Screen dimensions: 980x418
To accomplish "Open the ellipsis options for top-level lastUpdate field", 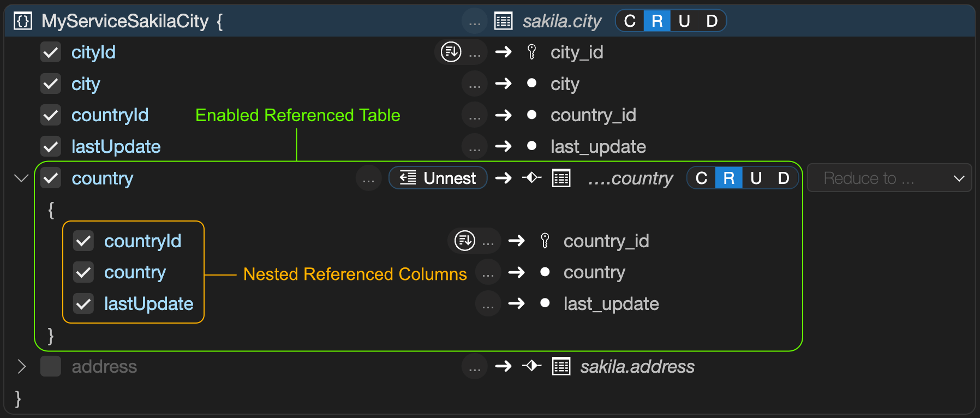I will coord(475,147).
